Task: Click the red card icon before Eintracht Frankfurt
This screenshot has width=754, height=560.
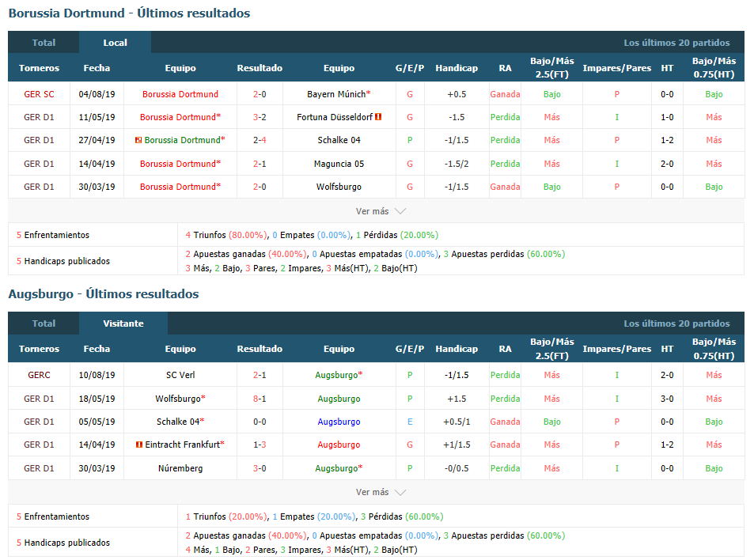Action: 139,445
